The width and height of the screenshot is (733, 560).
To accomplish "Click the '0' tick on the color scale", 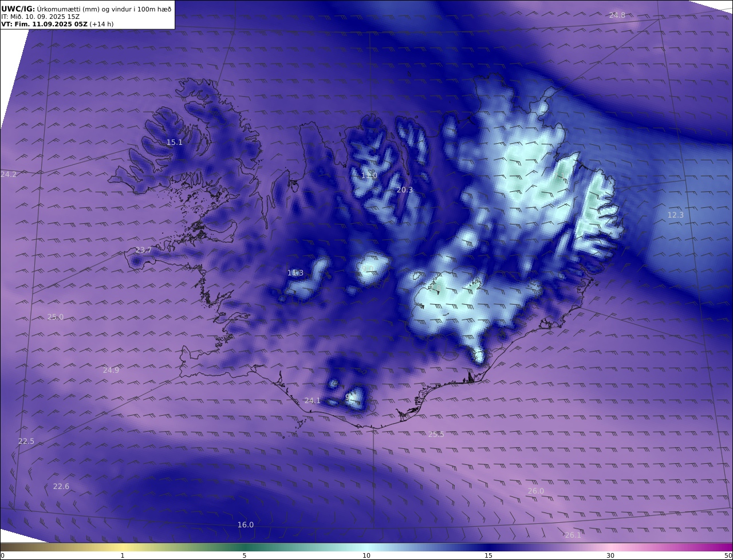I will coord(2,555).
